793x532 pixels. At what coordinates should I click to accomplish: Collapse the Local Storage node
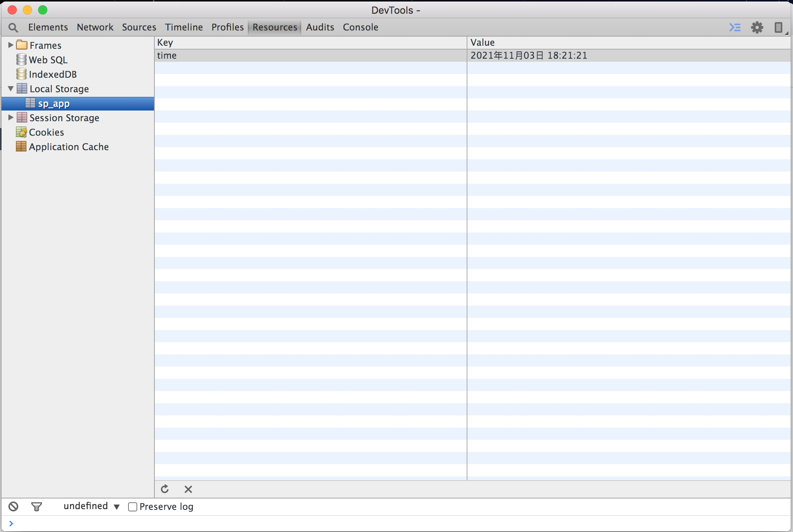coord(11,89)
